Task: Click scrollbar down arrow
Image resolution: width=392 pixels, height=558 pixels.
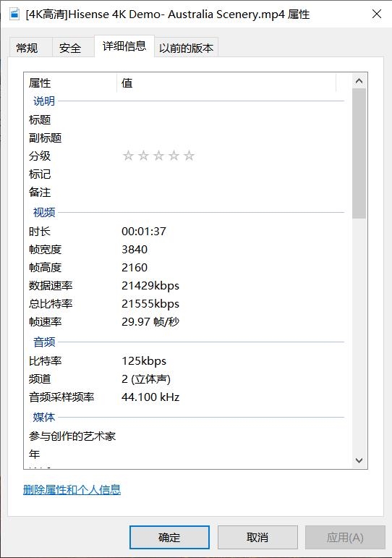Action: pos(359,460)
